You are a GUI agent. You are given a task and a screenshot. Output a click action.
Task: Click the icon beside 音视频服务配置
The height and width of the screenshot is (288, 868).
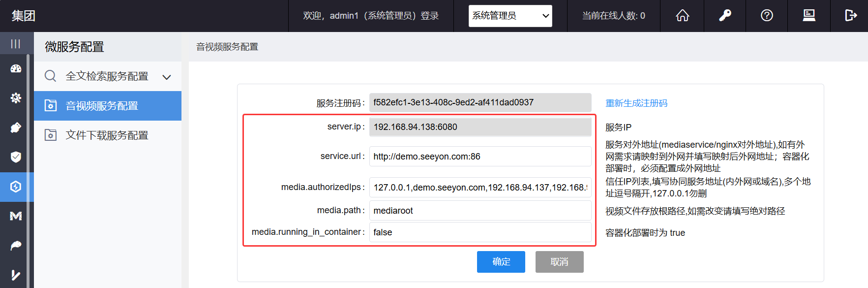pyautogui.click(x=51, y=105)
